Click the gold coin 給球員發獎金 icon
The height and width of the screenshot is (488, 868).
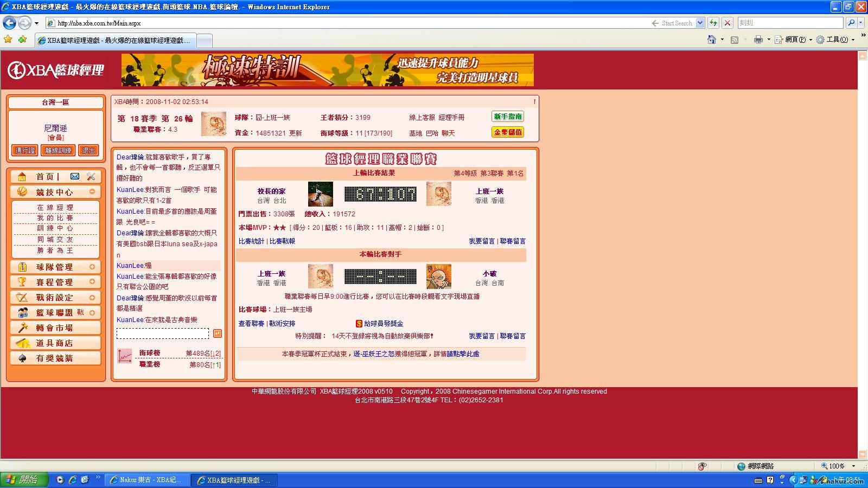click(359, 324)
